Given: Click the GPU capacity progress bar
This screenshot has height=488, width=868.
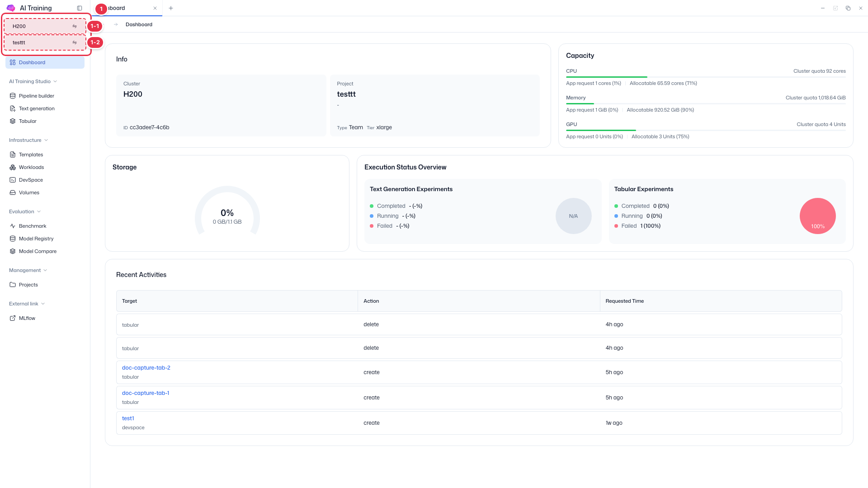Looking at the screenshot, I should (706, 130).
